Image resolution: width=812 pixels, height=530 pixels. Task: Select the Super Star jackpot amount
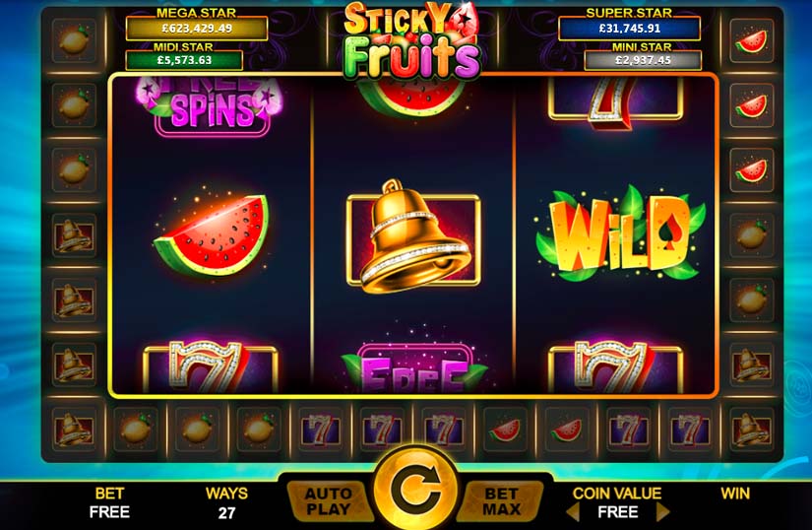[x=629, y=29]
